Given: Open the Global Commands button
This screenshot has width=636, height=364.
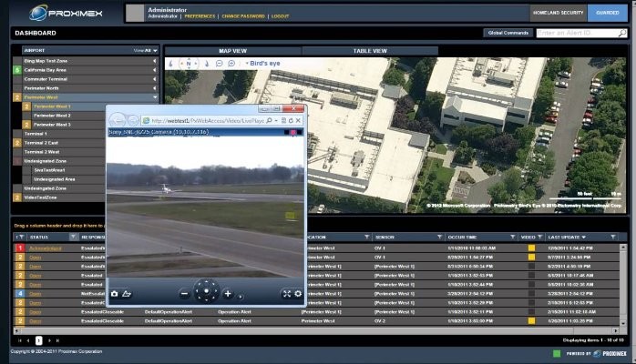Looking at the screenshot, I should [x=508, y=33].
